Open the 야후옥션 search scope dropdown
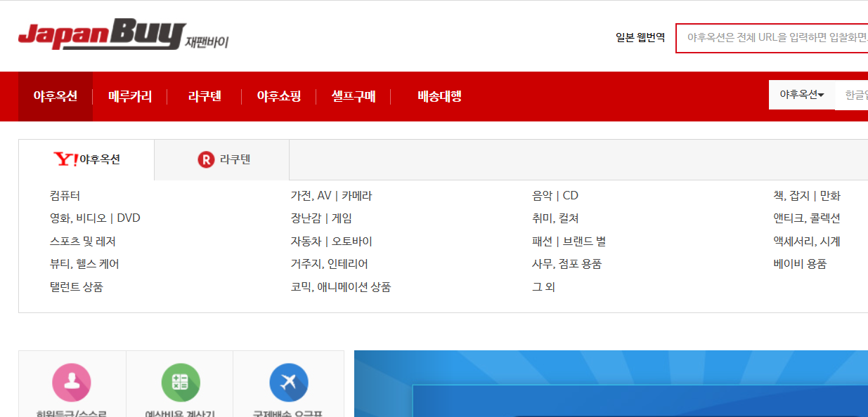The image size is (868, 417). [802, 95]
